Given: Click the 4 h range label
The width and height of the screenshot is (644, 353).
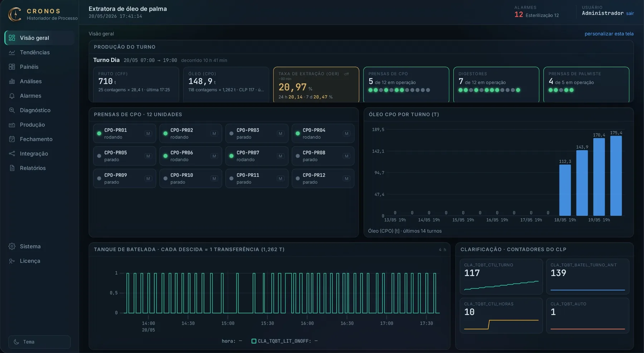Looking at the screenshot, I should [x=442, y=250].
